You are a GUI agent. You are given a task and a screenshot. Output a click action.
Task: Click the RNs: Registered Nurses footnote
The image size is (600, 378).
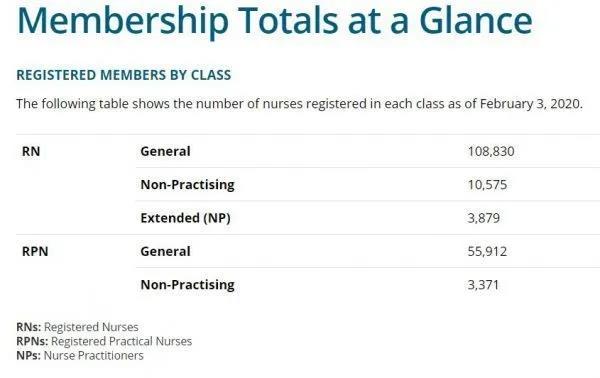pos(77,327)
